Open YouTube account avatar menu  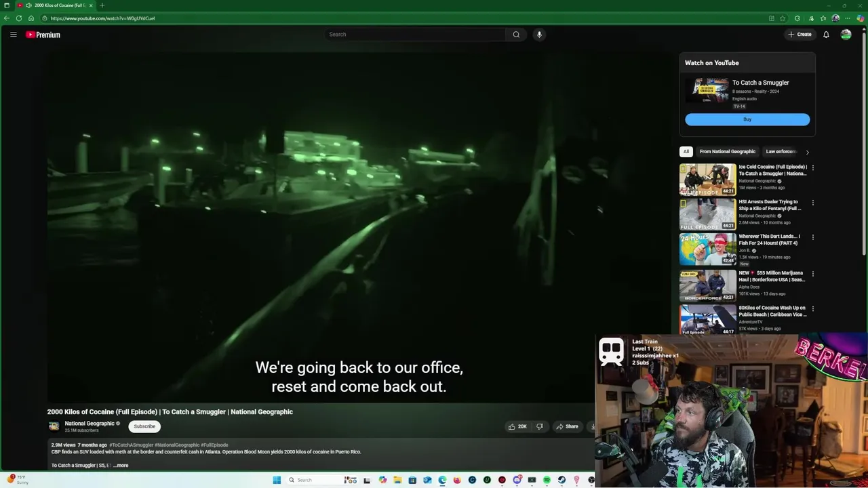coord(846,35)
